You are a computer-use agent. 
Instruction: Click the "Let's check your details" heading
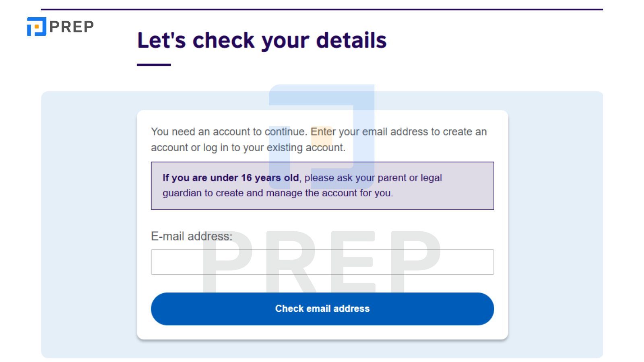(262, 40)
